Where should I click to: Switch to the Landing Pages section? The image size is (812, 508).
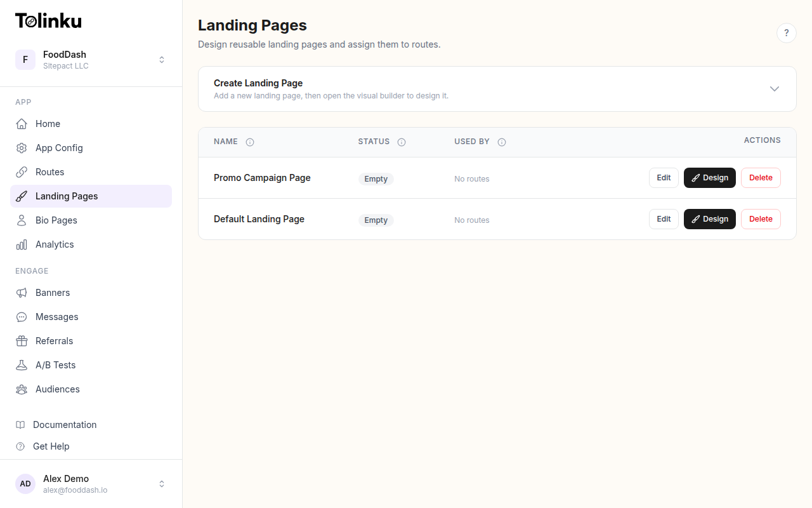(66, 196)
